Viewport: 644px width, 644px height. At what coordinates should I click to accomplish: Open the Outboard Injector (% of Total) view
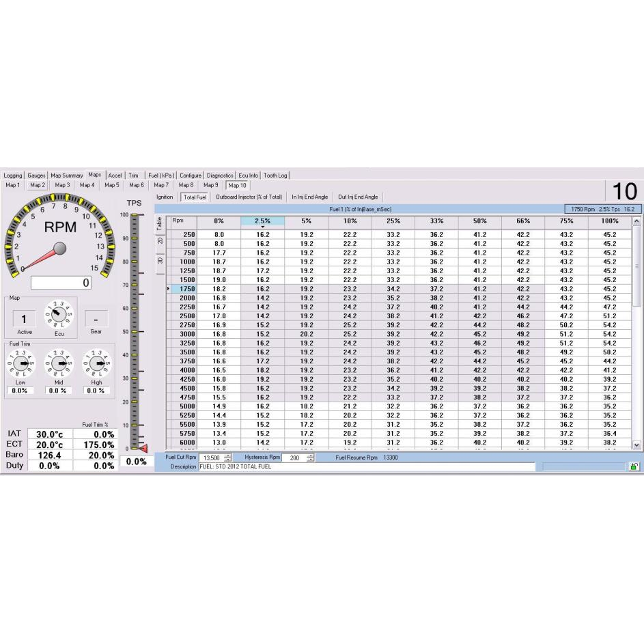(x=249, y=197)
